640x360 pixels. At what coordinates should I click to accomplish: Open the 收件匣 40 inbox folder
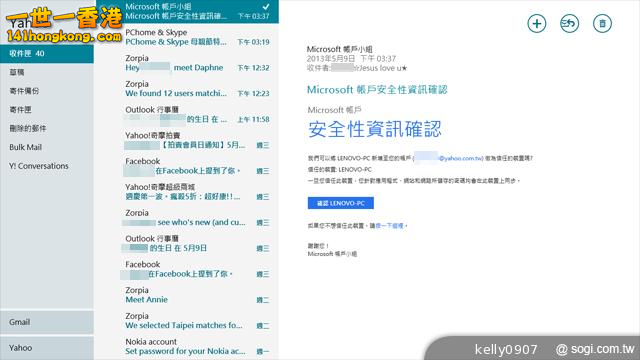click(47, 53)
